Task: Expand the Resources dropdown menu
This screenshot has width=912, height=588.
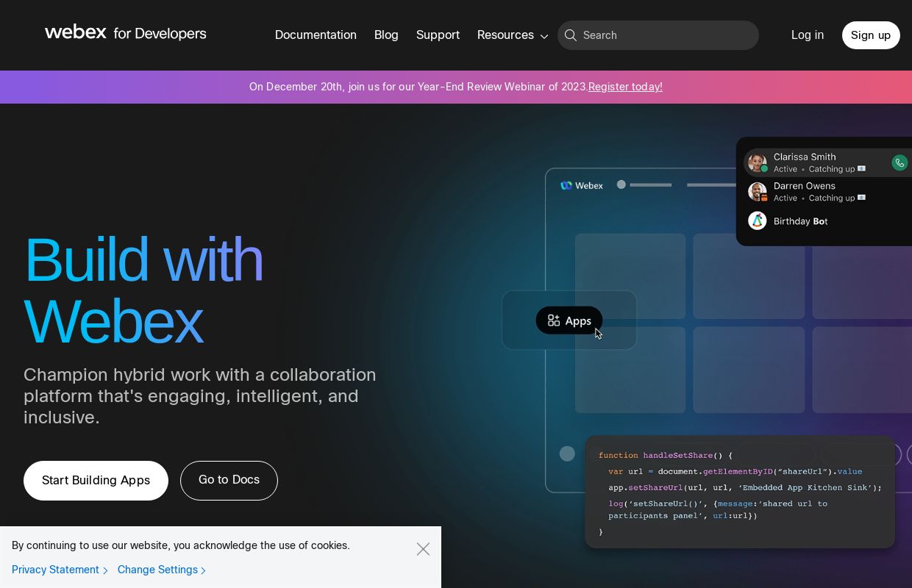Action: 513,35
